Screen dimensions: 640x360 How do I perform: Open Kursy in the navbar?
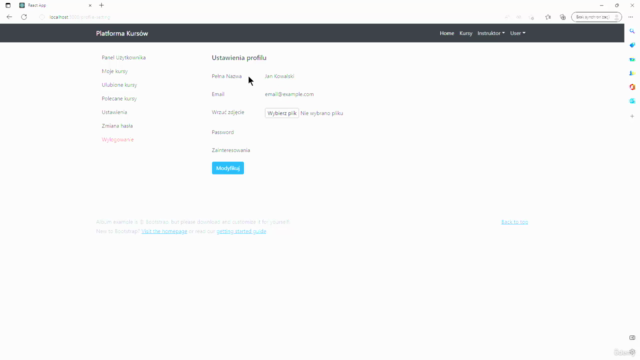(x=466, y=33)
